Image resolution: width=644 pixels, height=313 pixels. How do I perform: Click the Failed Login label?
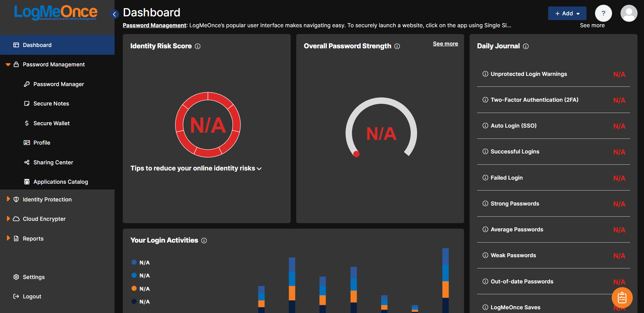507,178
